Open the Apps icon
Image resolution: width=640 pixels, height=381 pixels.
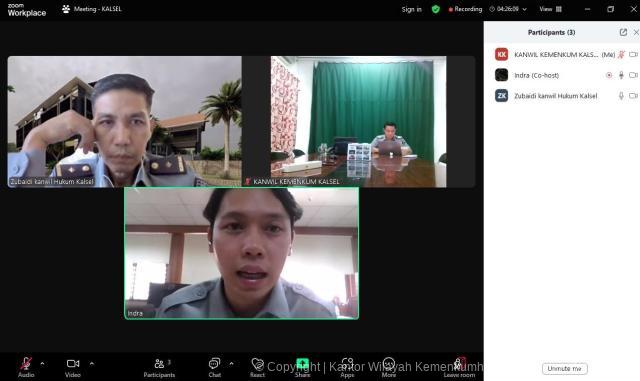pyautogui.click(x=347, y=363)
